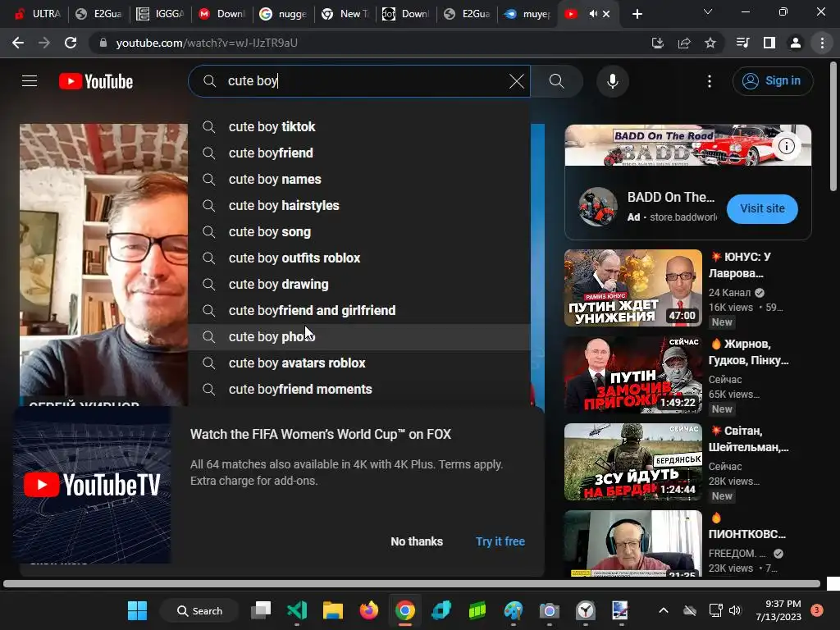840x630 pixels.
Task: Click Try it free on the promo
Action: coord(500,541)
